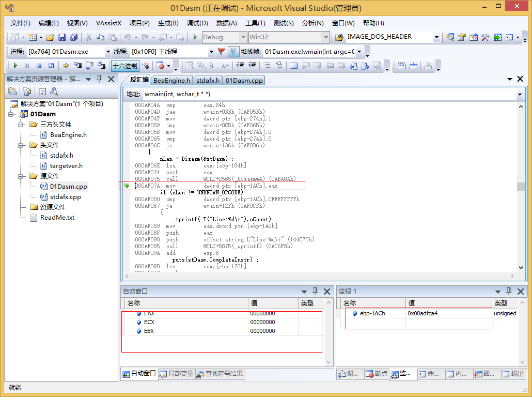Pin the 解决方案资源管理器 panel
532x397 pixels.
pyautogui.click(x=99, y=79)
